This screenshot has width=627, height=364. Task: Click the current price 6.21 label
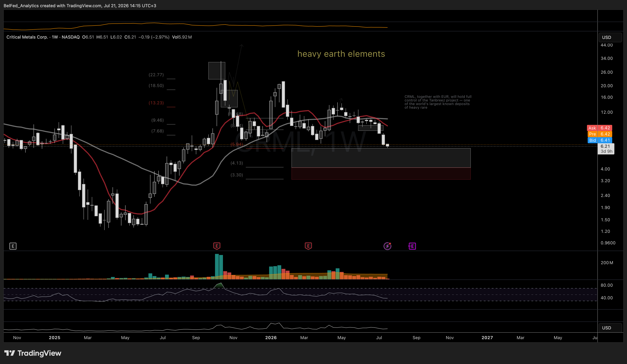tap(606, 149)
